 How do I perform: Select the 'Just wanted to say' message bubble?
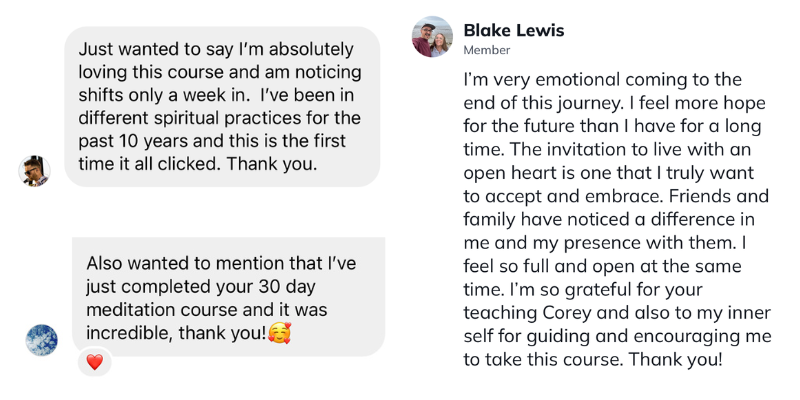point(222,106)
